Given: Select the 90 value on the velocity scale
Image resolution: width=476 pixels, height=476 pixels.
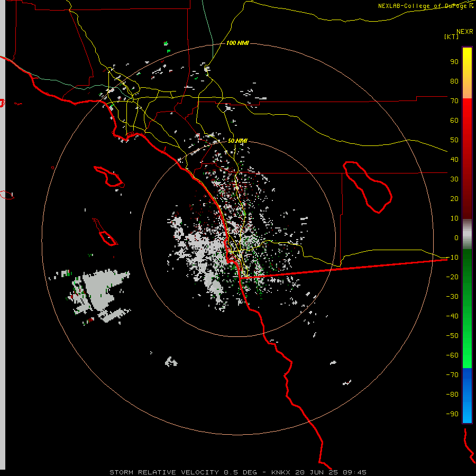Looking at the screenshot, I should pos(454,62).
